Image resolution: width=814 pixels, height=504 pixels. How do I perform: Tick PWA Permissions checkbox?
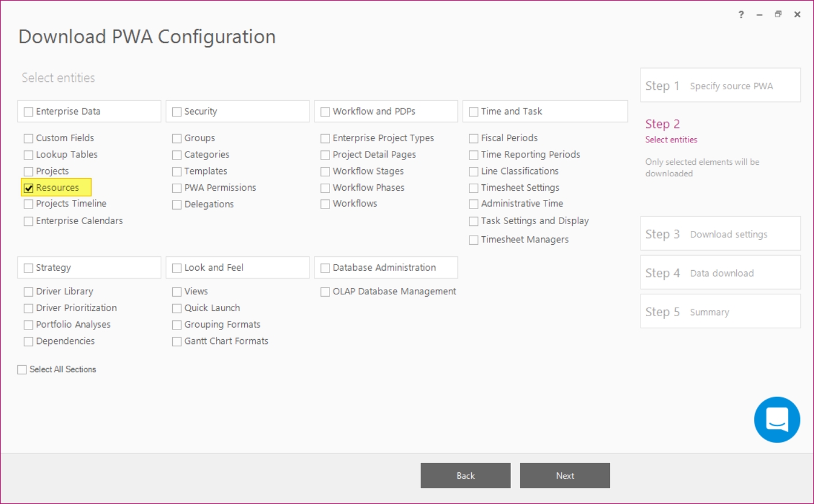pyautogui.click(x=177, y=188)
